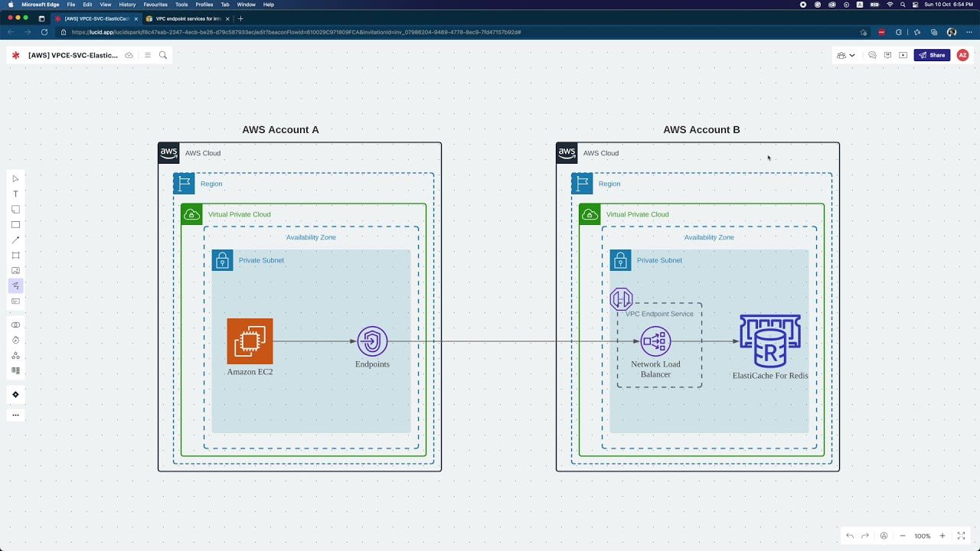Open the Apple menu

[11, 5]
